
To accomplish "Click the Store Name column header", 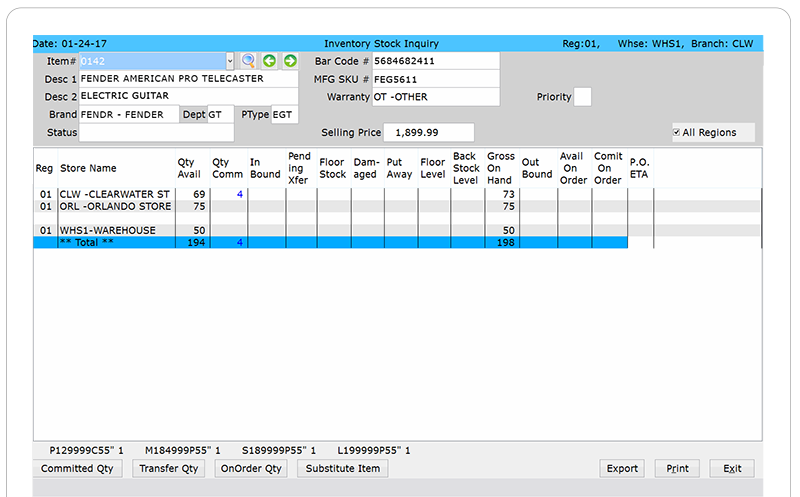I will (116, 168).
